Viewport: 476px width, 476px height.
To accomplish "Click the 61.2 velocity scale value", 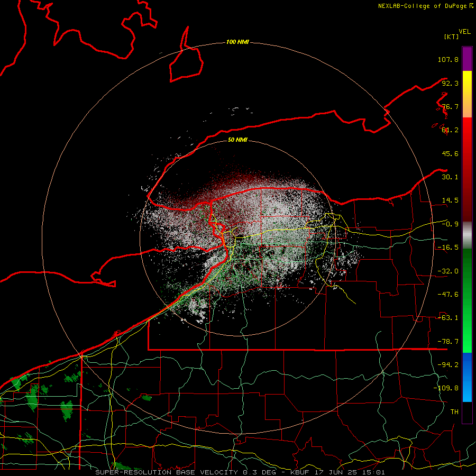I will pyautogui.click(x=450, y=130).
